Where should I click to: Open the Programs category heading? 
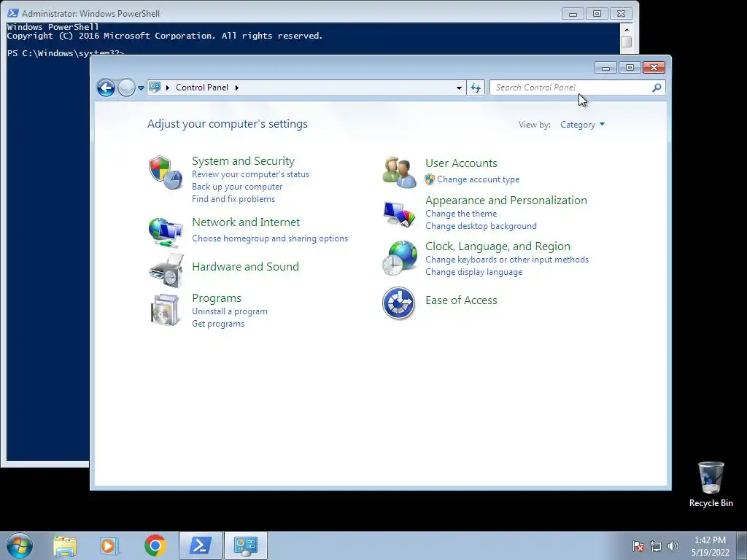[217, 298]
